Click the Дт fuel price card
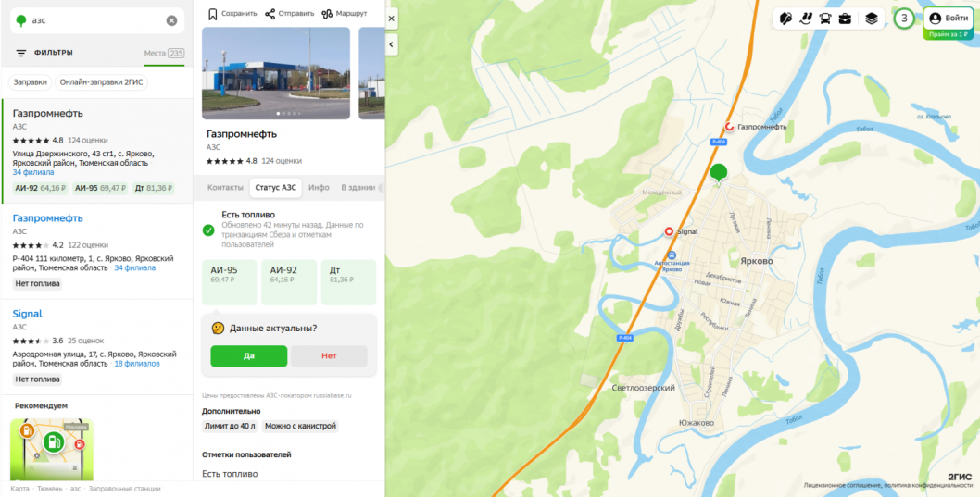The height and width of the screenshot is (497, 980). coord(349,282)
